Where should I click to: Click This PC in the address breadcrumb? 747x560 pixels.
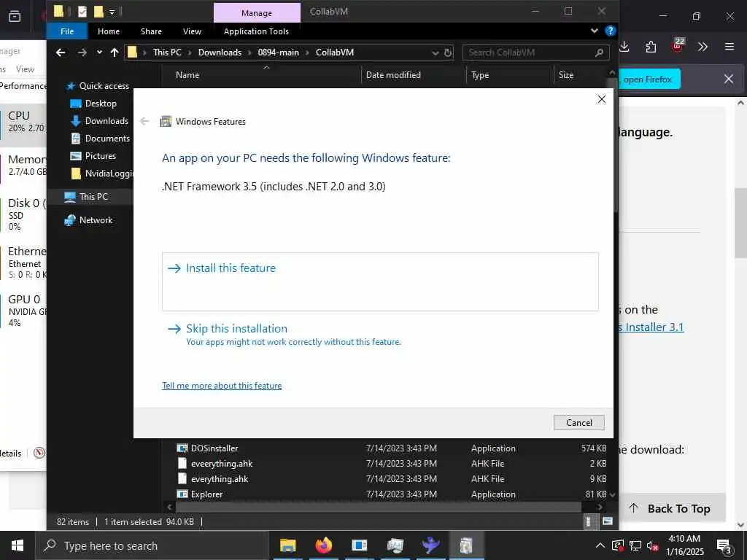click(167, 52)
